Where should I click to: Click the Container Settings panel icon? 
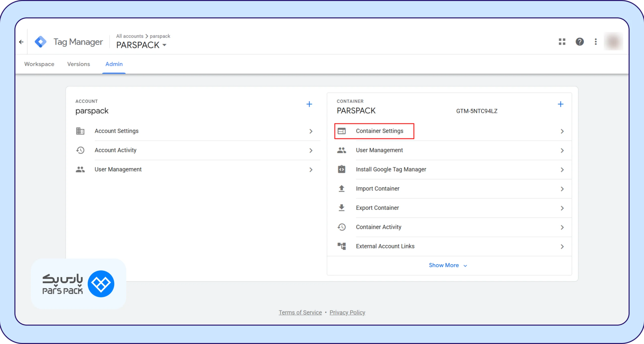(342, 131)
